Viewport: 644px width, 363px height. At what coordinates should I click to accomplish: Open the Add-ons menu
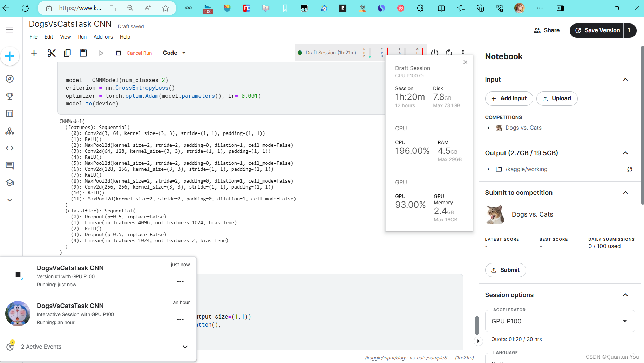pyautogui.click(x=103, y=37)
